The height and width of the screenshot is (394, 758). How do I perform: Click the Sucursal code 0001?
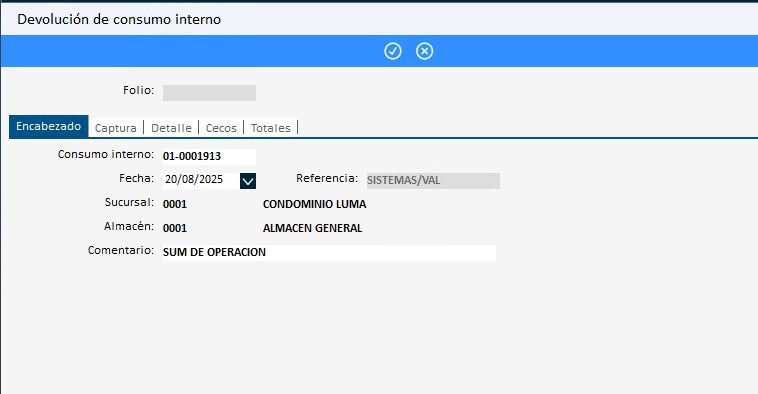[175, 204]
